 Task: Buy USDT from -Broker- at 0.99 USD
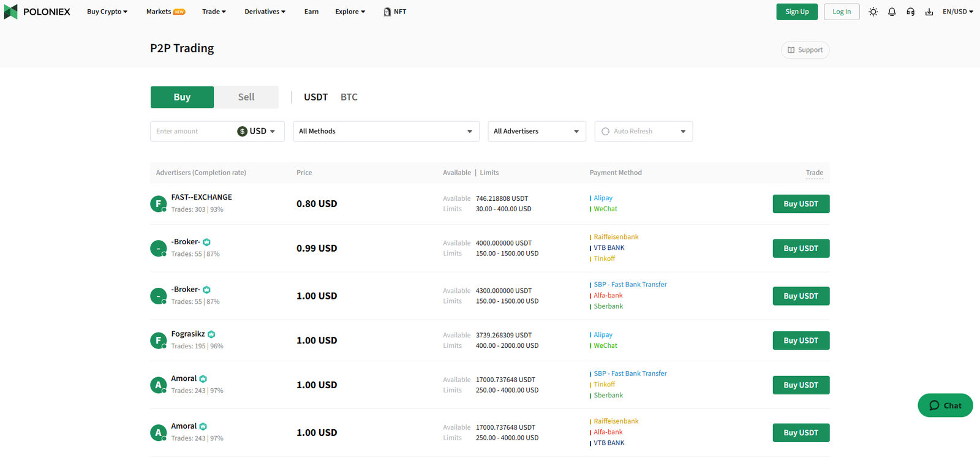click(x=801, y=248)
